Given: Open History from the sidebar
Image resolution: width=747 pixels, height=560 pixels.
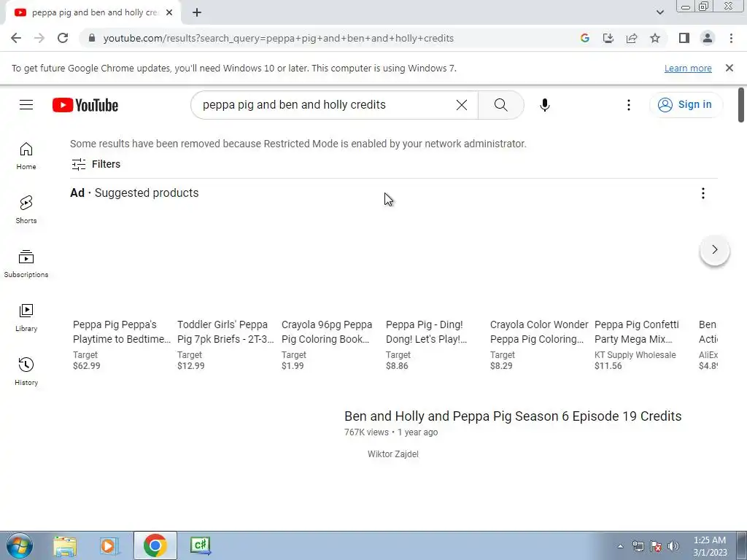Looking at the screenshot, I should point(26,371).
